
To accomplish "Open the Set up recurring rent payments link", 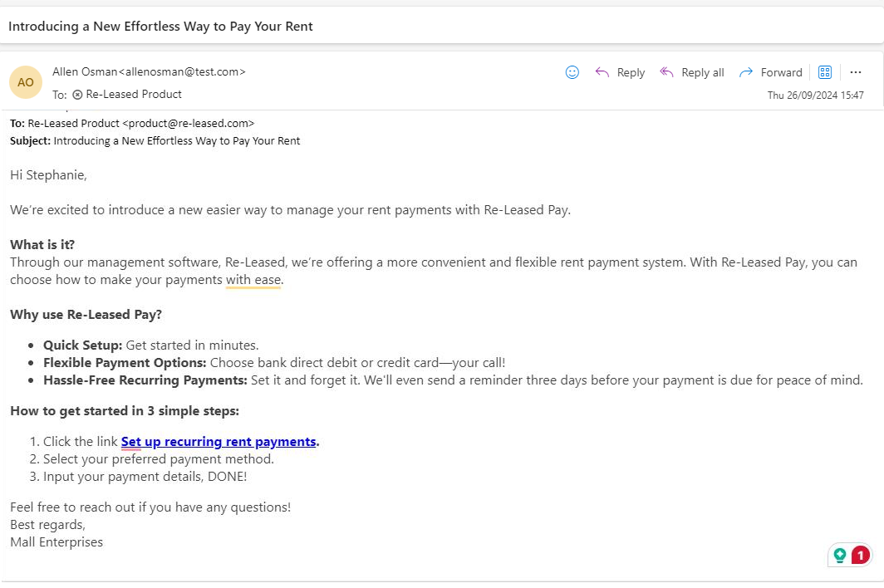I will click(219, 442).
